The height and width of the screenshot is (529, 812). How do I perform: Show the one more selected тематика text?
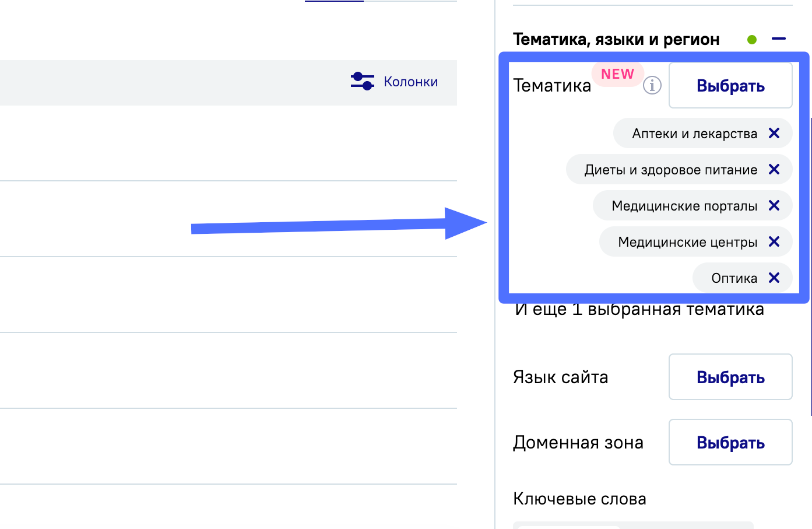click(639, 310)
